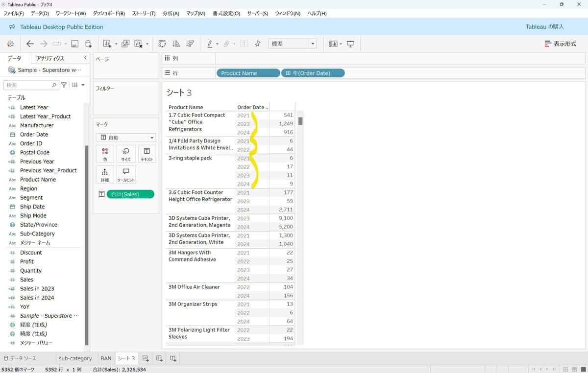This screenshot has height=373, width=588.
Task: Click the 9,100 sales value cell
Action: coord(285,218)
